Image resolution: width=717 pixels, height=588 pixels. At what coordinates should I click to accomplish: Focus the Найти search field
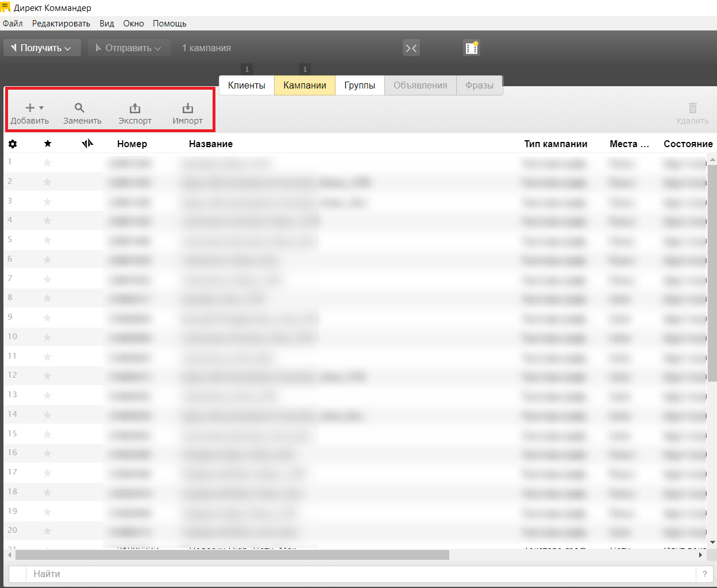point(362,574)
